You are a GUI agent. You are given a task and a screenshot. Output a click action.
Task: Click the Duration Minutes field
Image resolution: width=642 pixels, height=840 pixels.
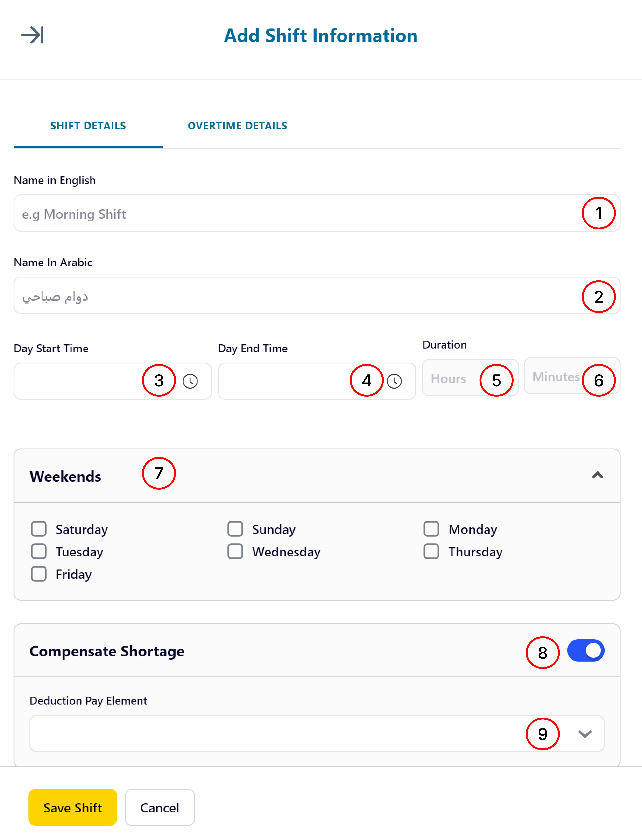tap(572, 376)
